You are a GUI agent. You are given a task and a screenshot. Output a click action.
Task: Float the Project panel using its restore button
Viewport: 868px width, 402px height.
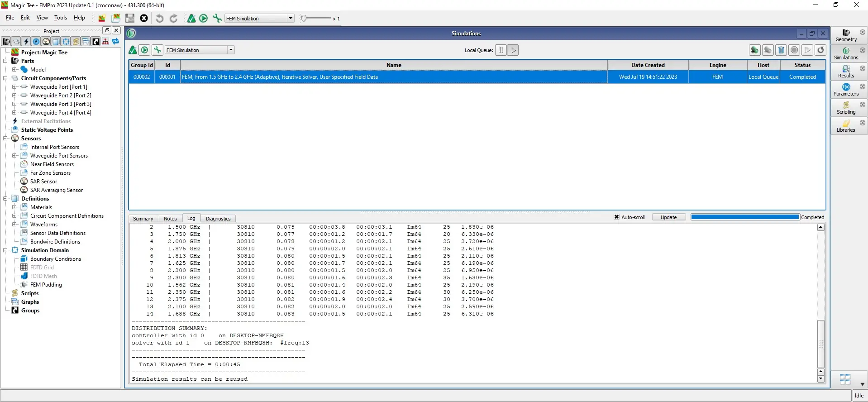(107, 30)
